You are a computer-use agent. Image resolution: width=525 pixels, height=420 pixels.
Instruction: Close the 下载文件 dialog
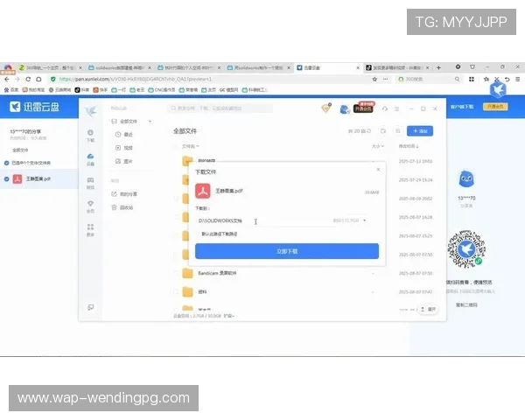point(378,169)
